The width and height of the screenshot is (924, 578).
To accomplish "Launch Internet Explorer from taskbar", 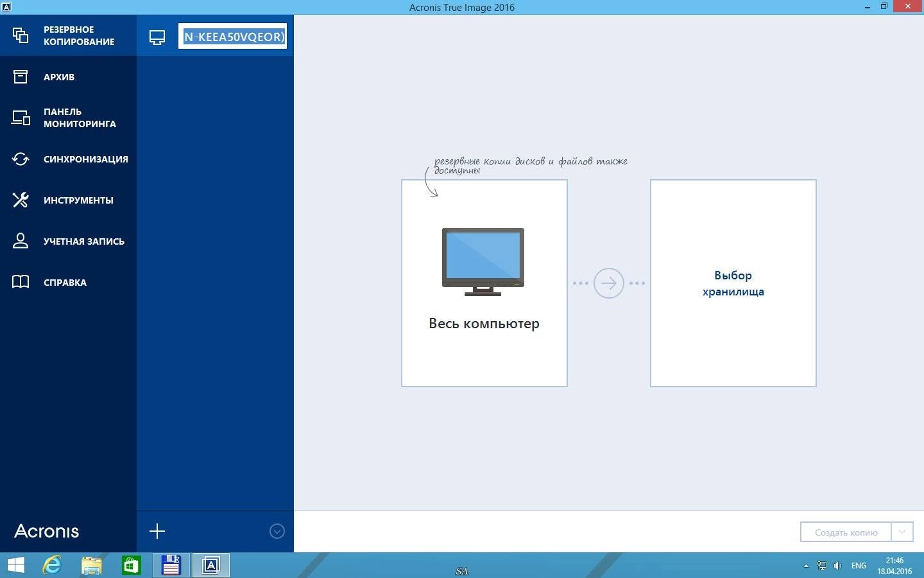I will pos(52,565).
